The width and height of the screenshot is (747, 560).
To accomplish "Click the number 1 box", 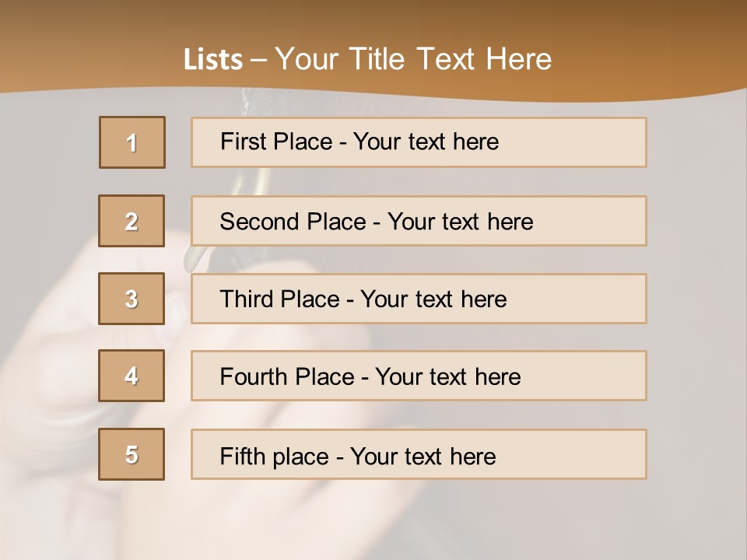I will click(x=132, y=142).
